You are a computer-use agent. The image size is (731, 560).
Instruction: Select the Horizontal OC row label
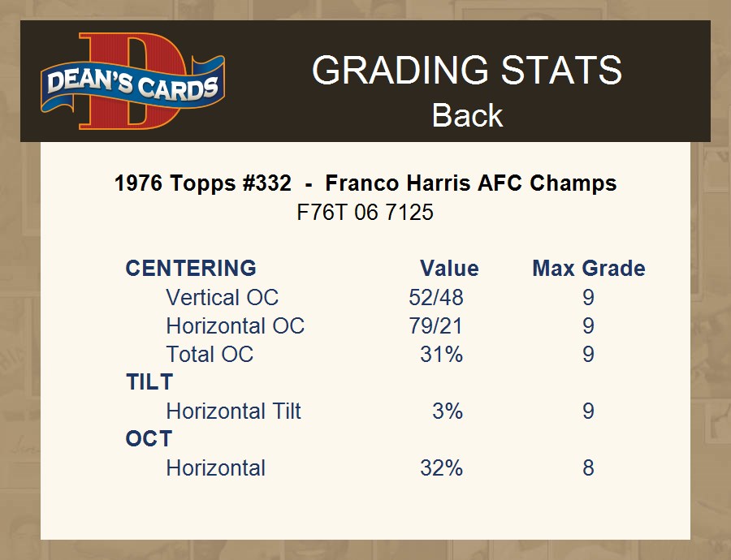235,326
